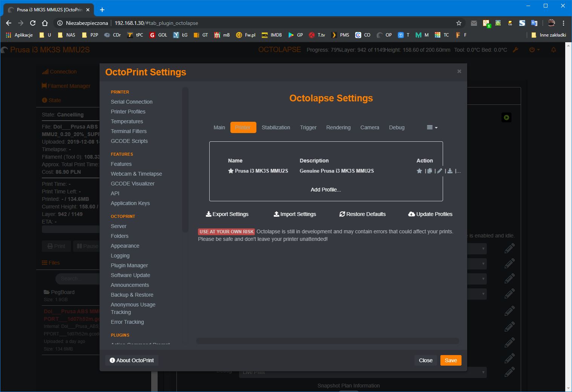572x392 pixels.
Task: Click the settings sidebar vertical scrollbar
Action: [x=185, y=160]
